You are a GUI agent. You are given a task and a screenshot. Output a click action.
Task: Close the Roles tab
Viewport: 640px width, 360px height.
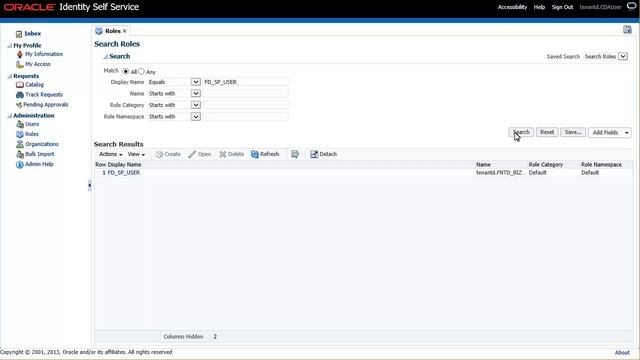[x=124, y=31]
